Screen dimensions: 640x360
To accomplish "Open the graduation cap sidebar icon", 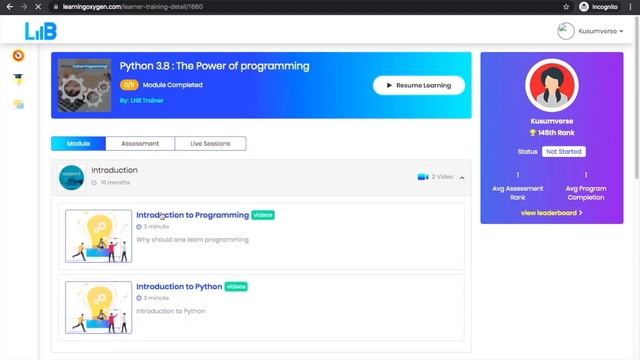I will [18, 79].
